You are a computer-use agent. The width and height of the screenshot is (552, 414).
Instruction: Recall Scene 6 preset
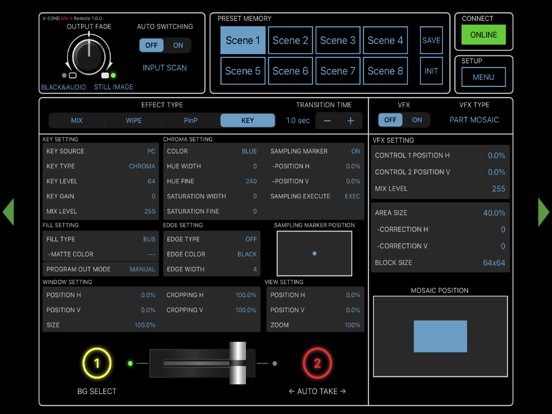coord(290,71)
